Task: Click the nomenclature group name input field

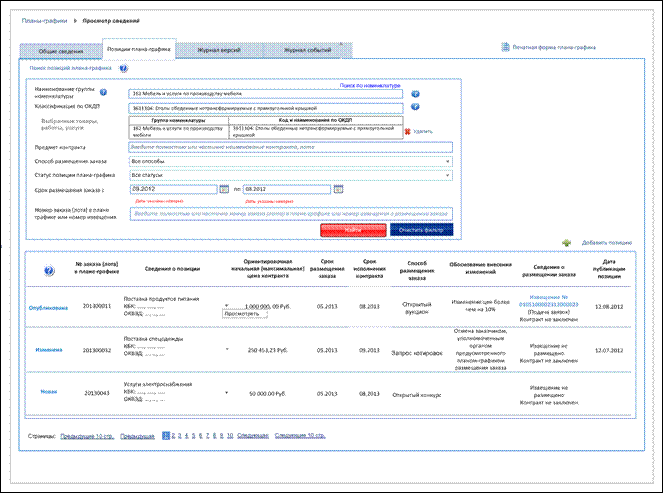Action: click(x=266, y=94)
